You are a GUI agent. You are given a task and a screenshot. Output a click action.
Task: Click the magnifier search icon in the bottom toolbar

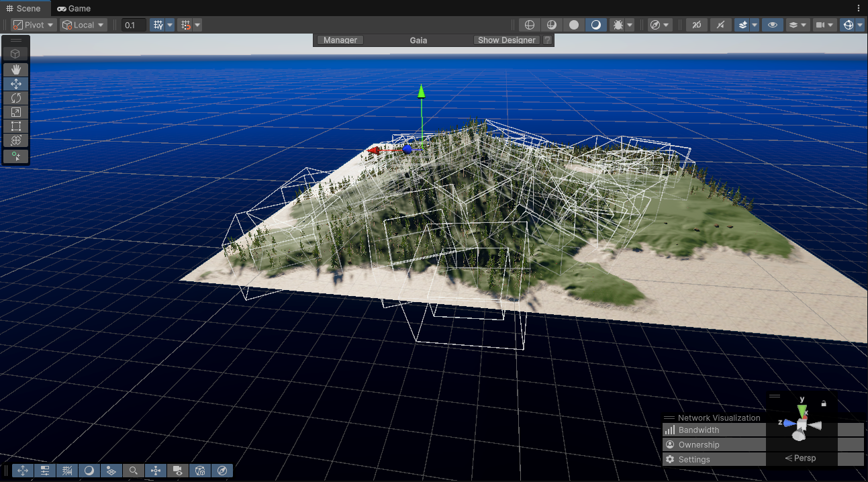pos(133,471)
